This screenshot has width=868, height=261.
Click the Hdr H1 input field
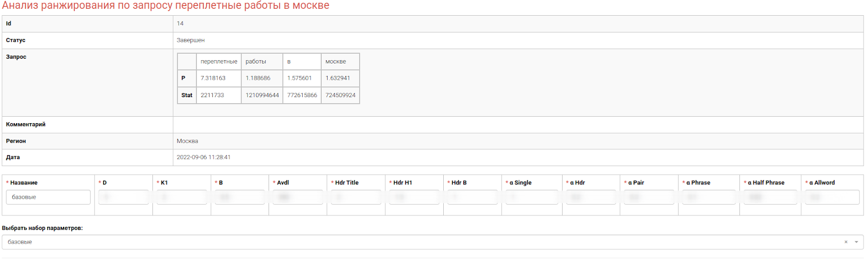414,197
